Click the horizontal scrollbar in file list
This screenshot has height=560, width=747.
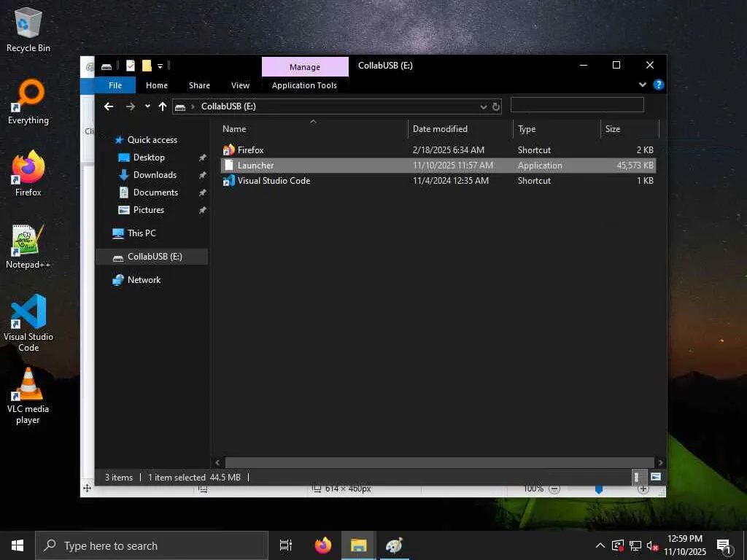point(439,462)
